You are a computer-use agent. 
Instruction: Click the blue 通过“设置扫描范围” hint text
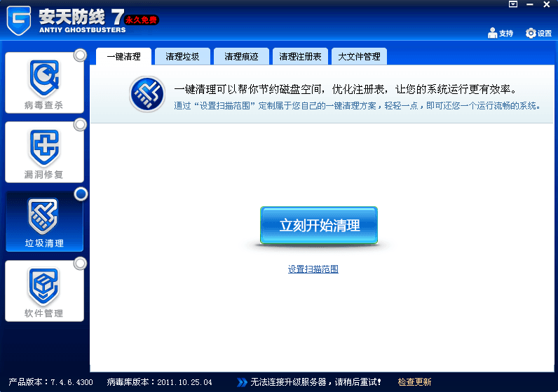pos(358,106)
